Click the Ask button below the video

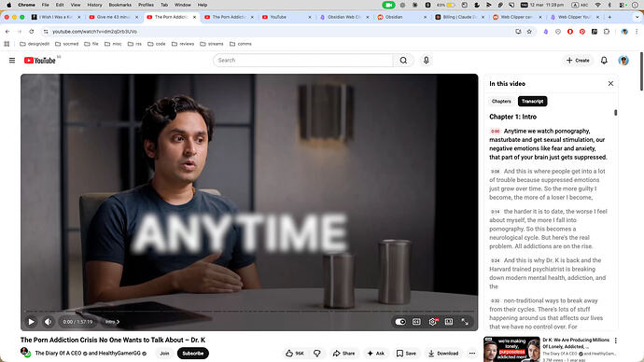[376, 354]
